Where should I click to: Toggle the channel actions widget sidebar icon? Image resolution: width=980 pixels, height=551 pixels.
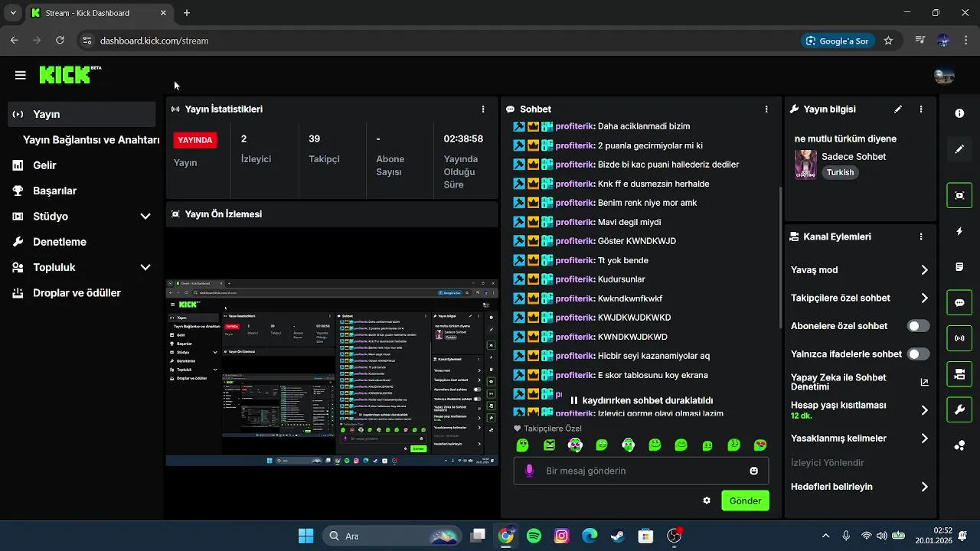click(x=959, y=374)
